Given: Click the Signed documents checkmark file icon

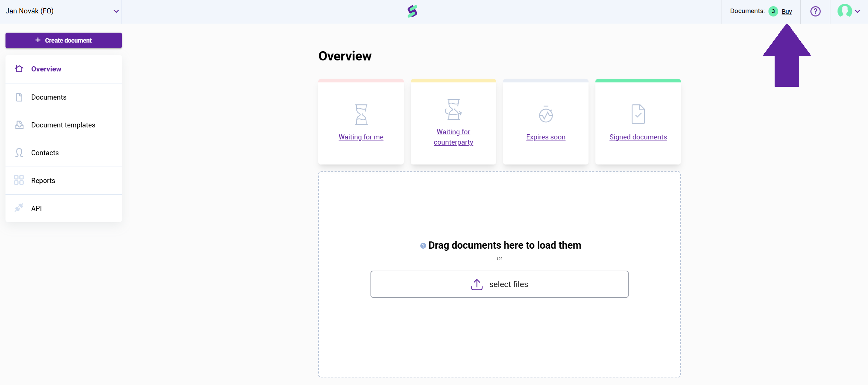Looking at the screenshot, I should [x=638, y=114].
